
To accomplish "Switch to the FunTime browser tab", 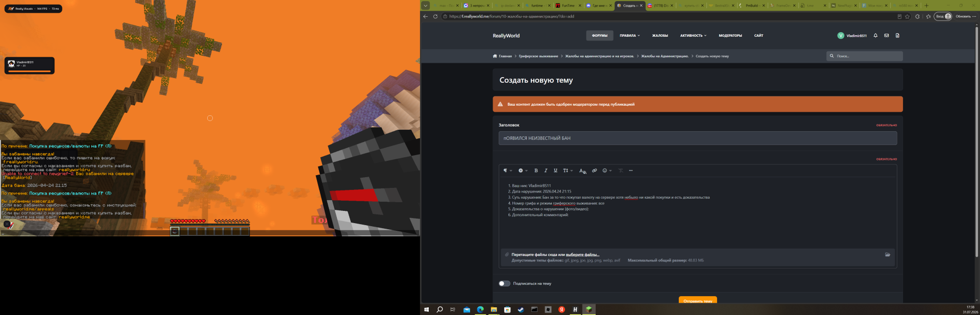I will [x=568, y=6].
